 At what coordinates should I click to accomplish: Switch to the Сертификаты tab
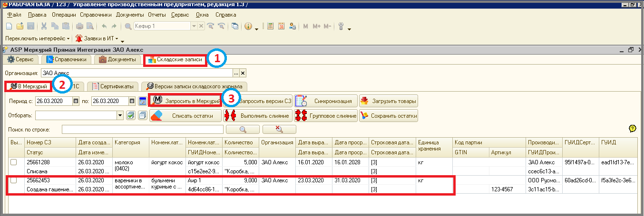tap(113, 86)
